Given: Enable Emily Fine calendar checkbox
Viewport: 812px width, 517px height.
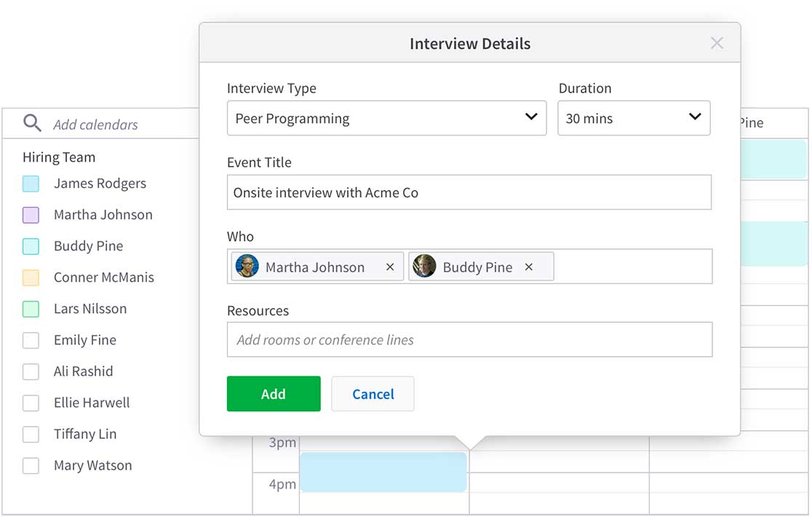Looking at the screenshot, I should pyautogui.click(x=31, y=340).
